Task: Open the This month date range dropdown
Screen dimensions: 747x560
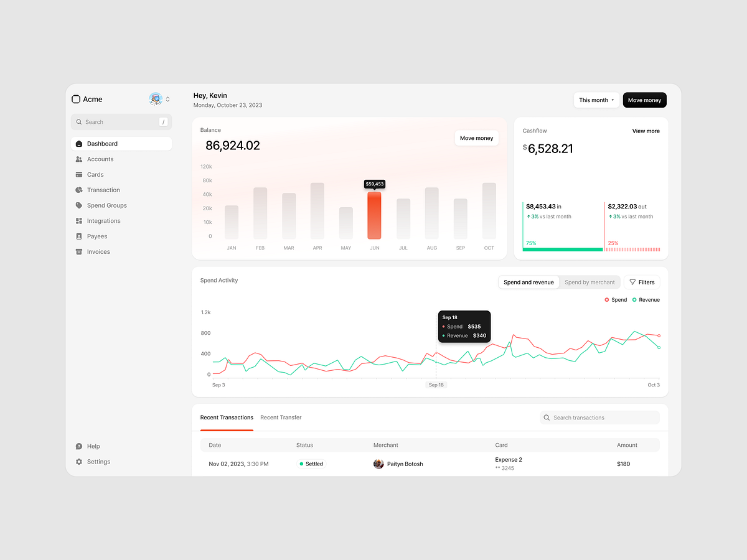Action: (595, 100)
